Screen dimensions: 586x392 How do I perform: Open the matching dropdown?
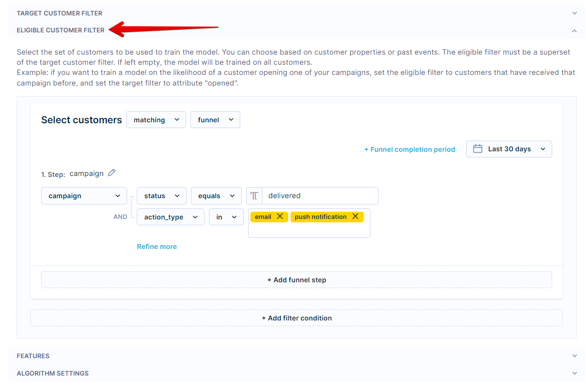click(156, 119)
